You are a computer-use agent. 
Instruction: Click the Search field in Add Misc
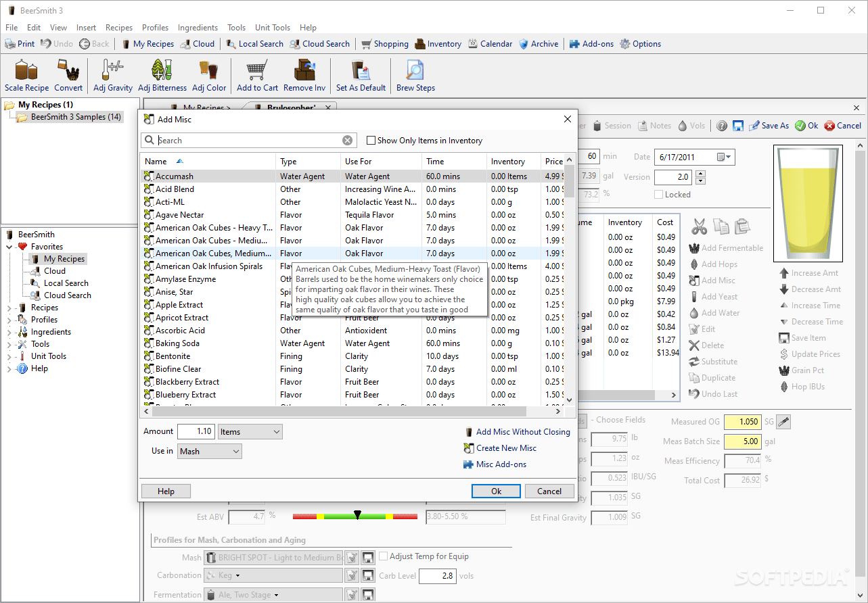(248, 141)
